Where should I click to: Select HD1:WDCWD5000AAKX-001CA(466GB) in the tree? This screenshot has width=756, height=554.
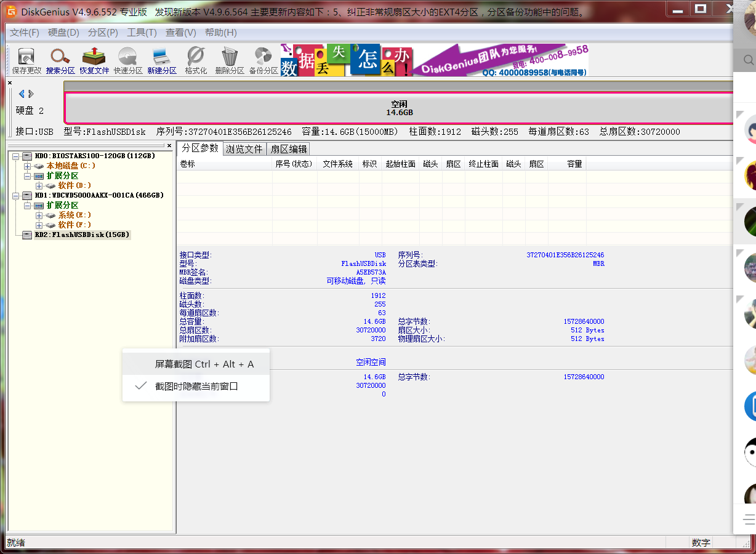pyautogui.click(x=99, y=195)
